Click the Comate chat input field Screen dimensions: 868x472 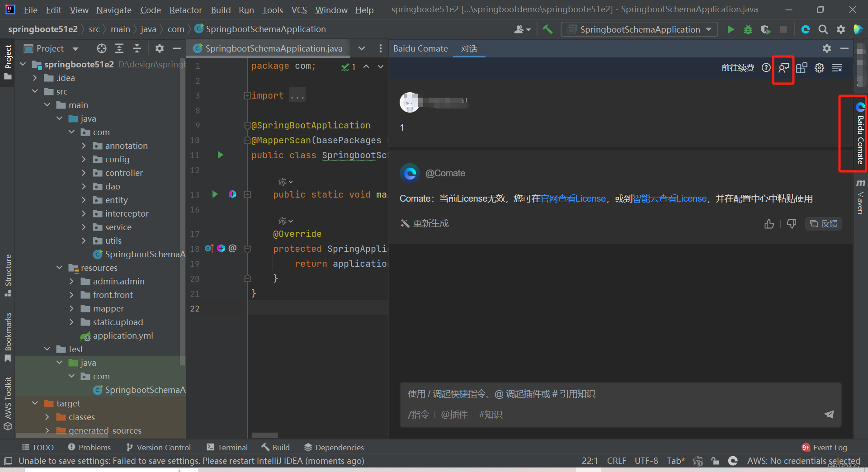(620, 394)
